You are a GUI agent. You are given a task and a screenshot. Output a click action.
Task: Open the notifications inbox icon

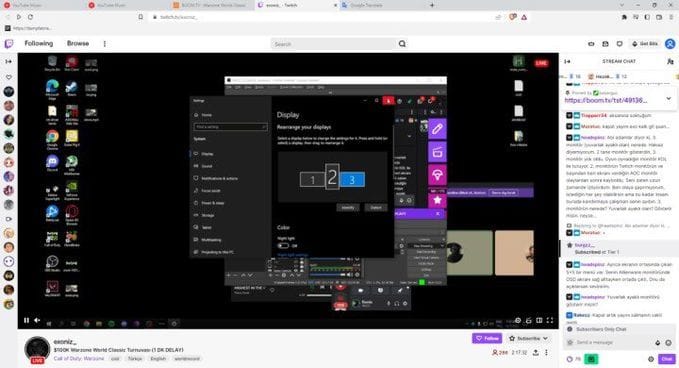tap(605, 44)
